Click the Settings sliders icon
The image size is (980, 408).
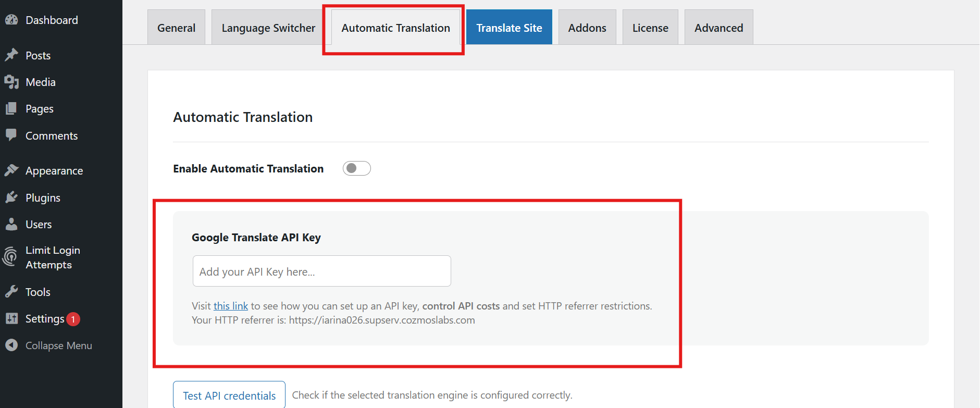click(11, 318)
